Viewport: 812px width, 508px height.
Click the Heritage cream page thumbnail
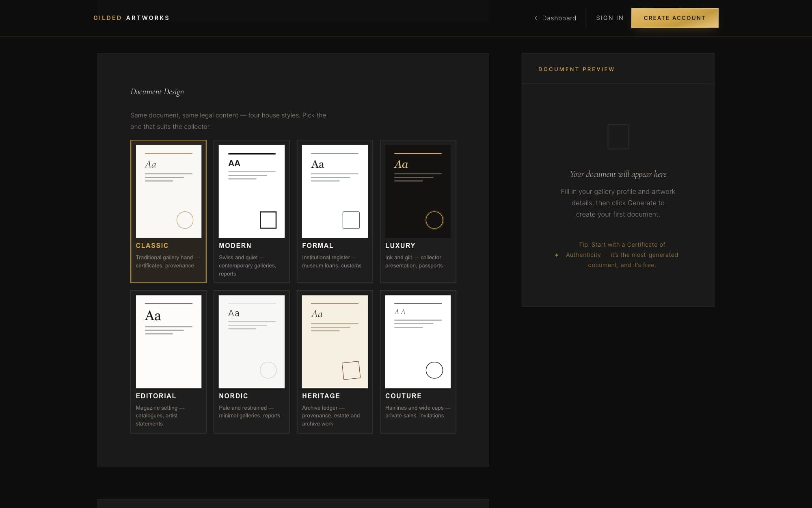tap(335, 341)
